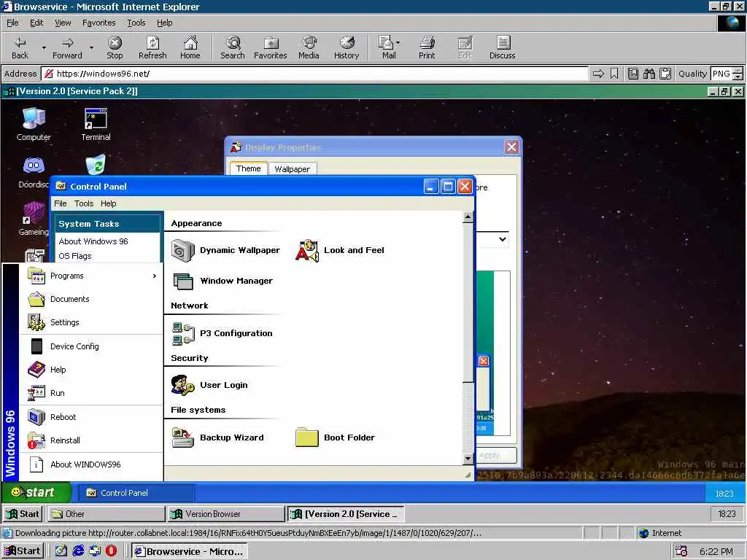Click Browservice taskbar button
This screenshot has width=747, height=560.
pyautogui.click(x=189, y=551)
